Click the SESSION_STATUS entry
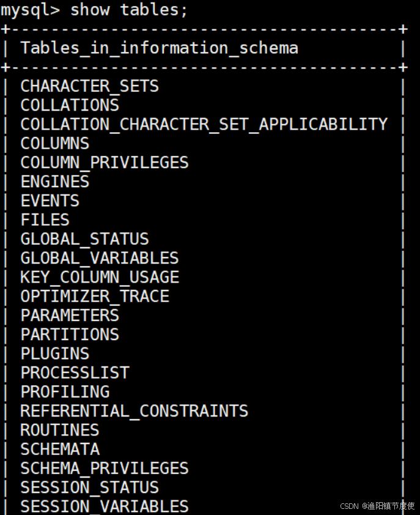 [x=90, y=487]
